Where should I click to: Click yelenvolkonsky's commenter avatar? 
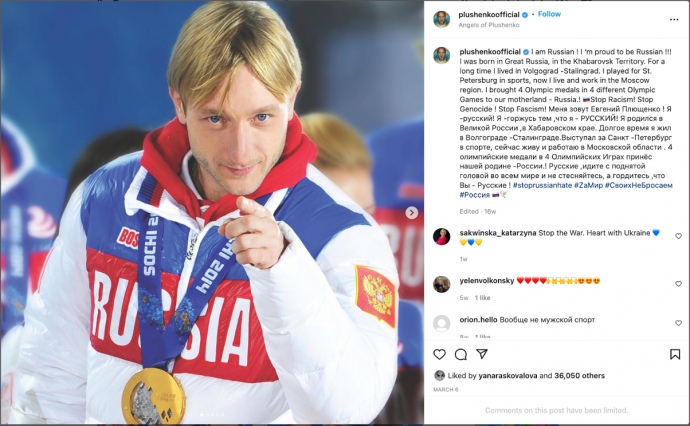point(441,284)
